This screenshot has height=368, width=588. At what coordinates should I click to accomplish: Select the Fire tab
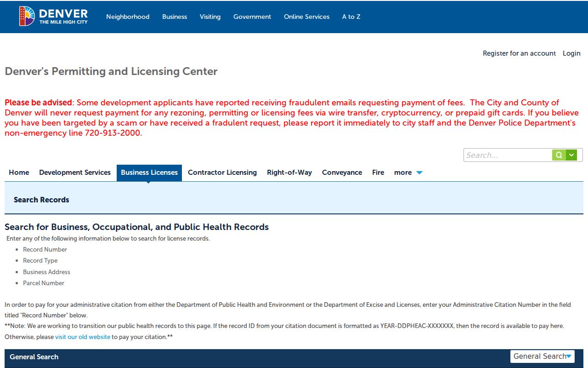(378, 172)
